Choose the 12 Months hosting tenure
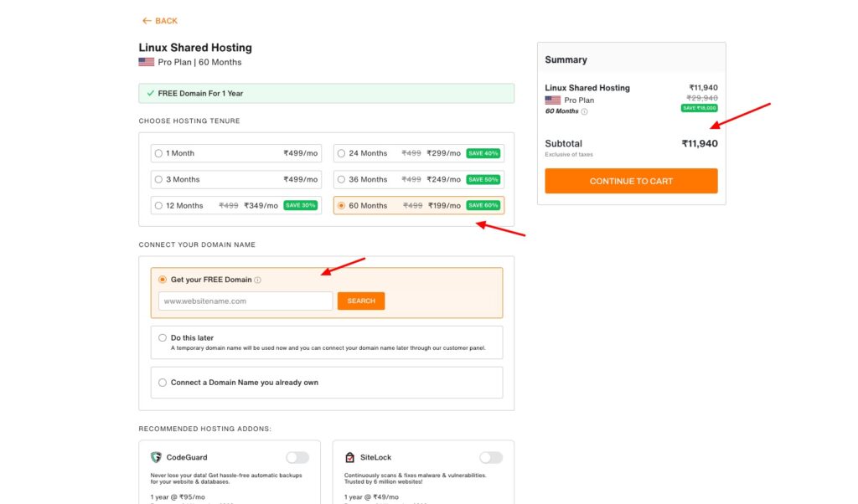858x504 pixels. [158, 205]
